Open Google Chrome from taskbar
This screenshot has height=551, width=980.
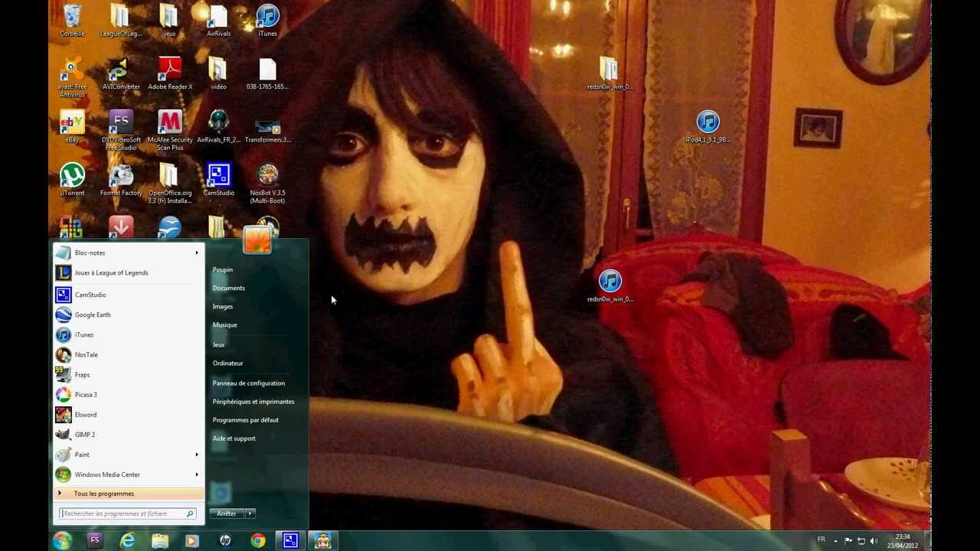[x=258, y=541]
